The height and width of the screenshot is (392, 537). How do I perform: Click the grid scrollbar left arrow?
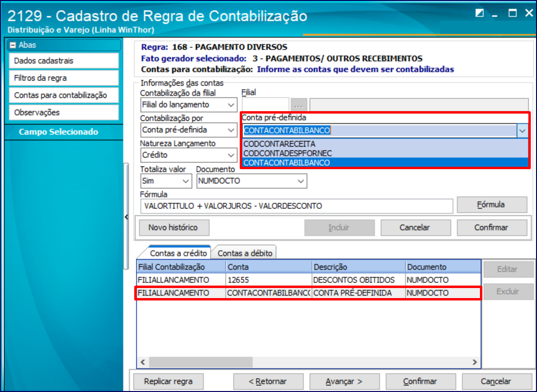tap(143, 362)
